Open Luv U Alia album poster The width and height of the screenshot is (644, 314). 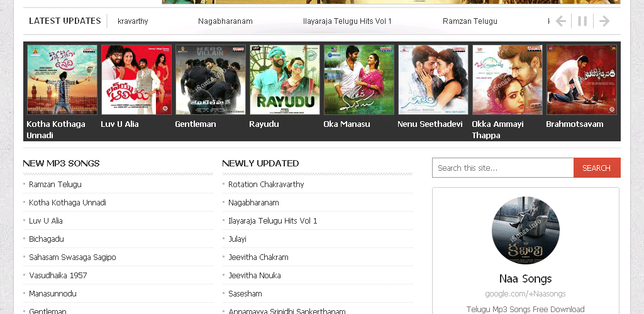(x=136, y=80)
